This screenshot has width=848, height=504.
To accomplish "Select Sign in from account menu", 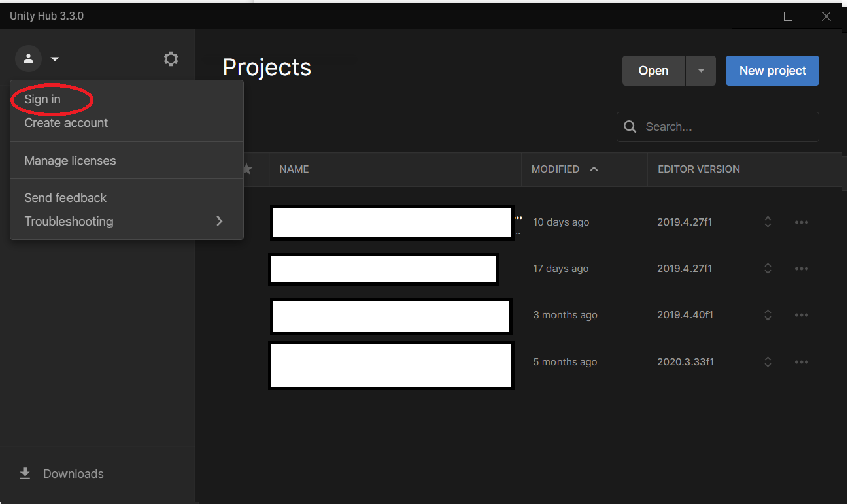I will tap(42, 99).
